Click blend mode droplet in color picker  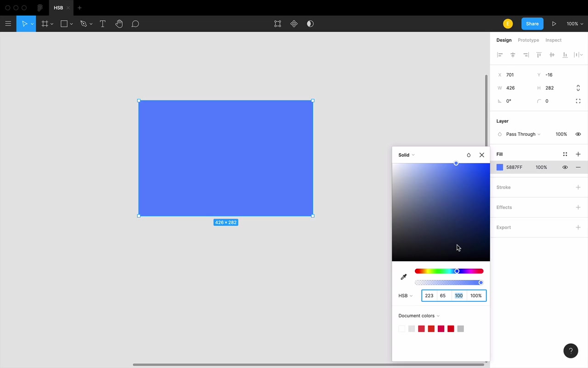[469, 155]
